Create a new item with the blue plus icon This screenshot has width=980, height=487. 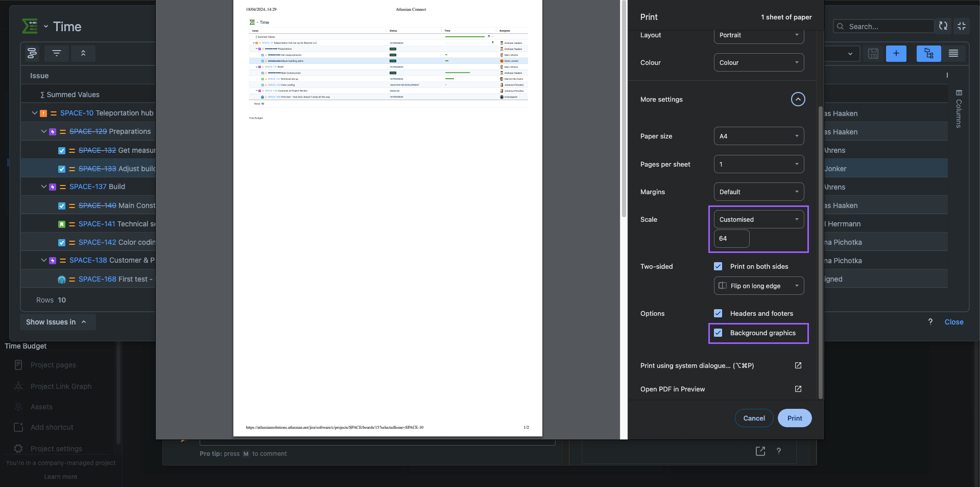[896, 53]
